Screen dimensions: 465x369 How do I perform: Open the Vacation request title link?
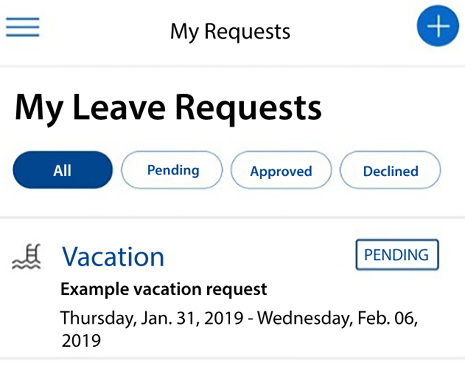[113, 256]
